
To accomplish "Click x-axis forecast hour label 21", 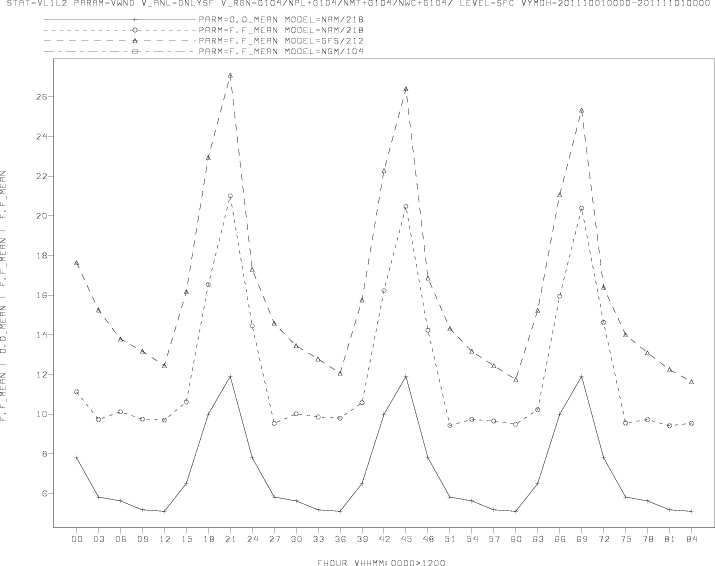I will click(x=230, y=539).
